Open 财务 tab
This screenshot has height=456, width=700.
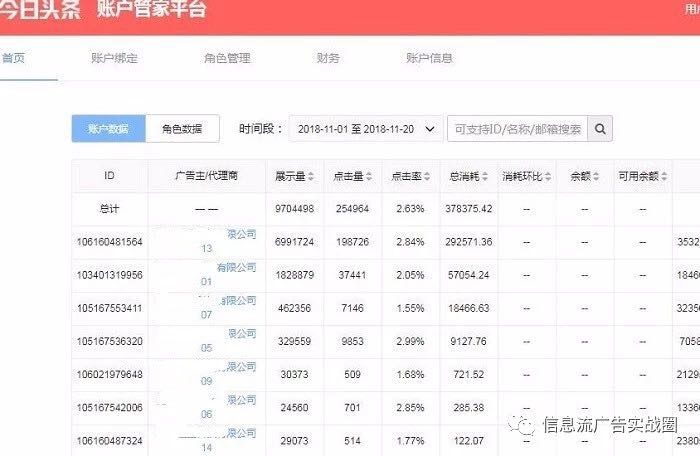click(328, 58)
